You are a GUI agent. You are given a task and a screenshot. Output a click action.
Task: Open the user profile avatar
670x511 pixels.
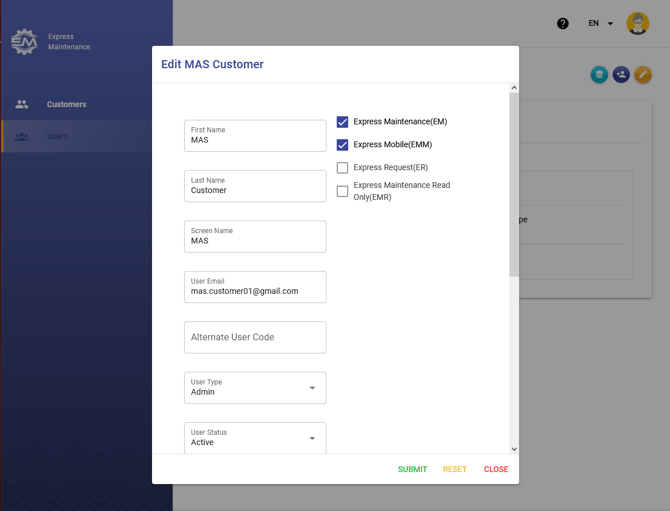pos(637,24)
